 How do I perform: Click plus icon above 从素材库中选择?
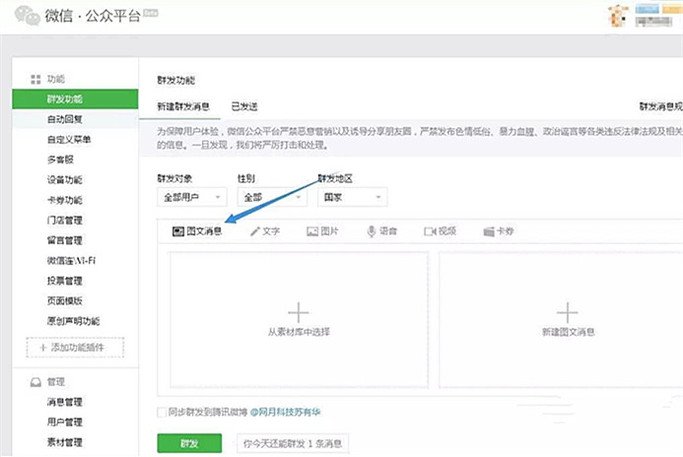point(298,312)
